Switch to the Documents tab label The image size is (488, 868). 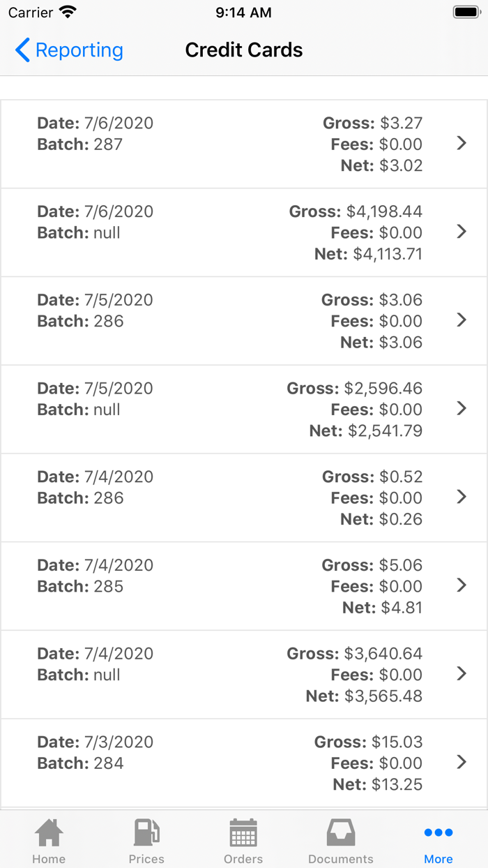[x=341, y=859]
